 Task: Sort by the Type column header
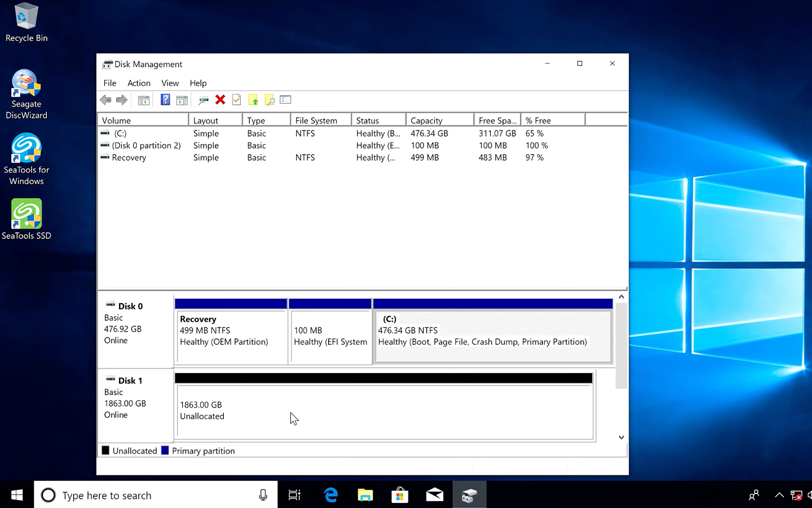point(267,120)
